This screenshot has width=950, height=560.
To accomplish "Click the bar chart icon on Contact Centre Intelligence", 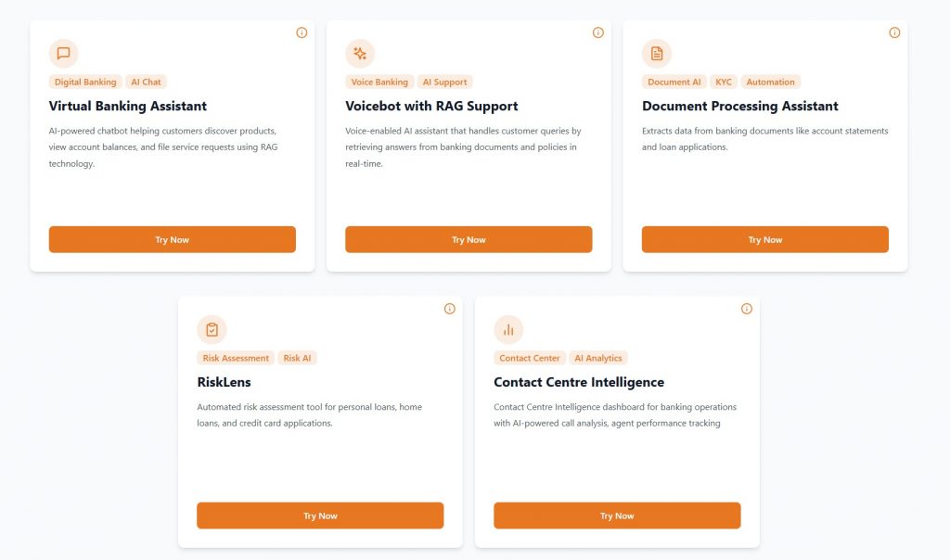I will (x=508, y=330).
